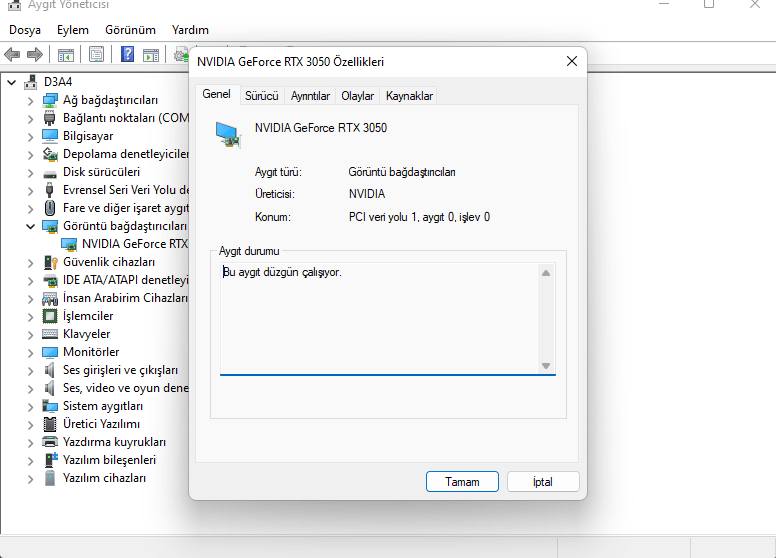The image size is (776, 558).
Task: Click the speaker icon beside Ses girişleri ve çıkışları
Action: [x=49, y=370]
